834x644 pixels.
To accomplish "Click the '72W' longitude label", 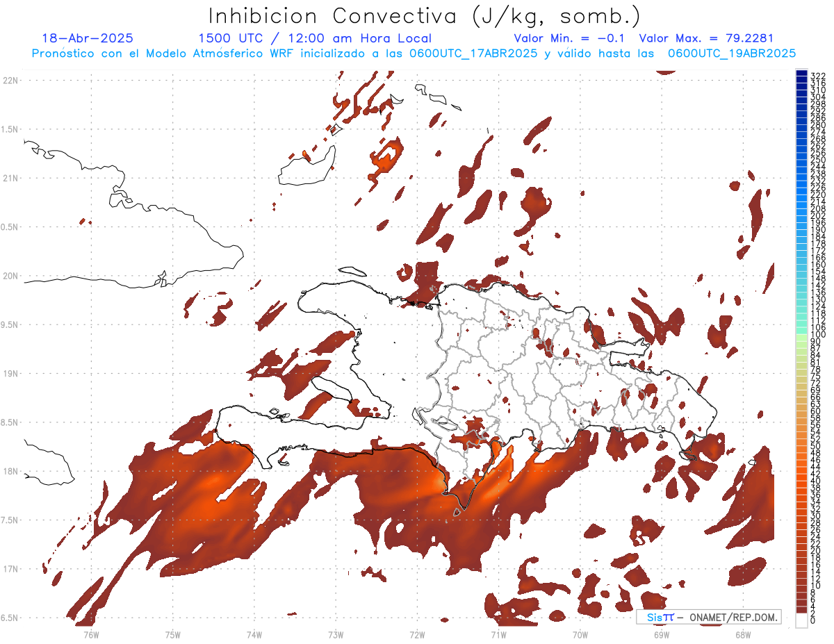I will [x=417, y=634].
